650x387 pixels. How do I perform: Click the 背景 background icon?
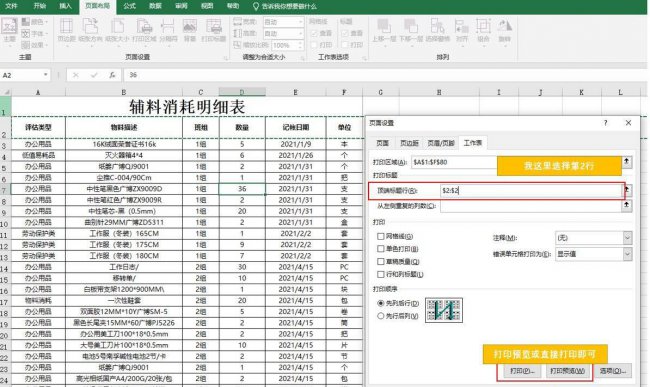coord(189,30)
